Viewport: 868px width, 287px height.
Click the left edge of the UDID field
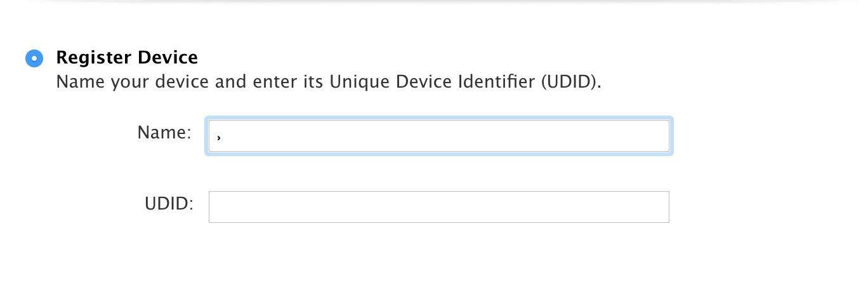click(216, 207)
